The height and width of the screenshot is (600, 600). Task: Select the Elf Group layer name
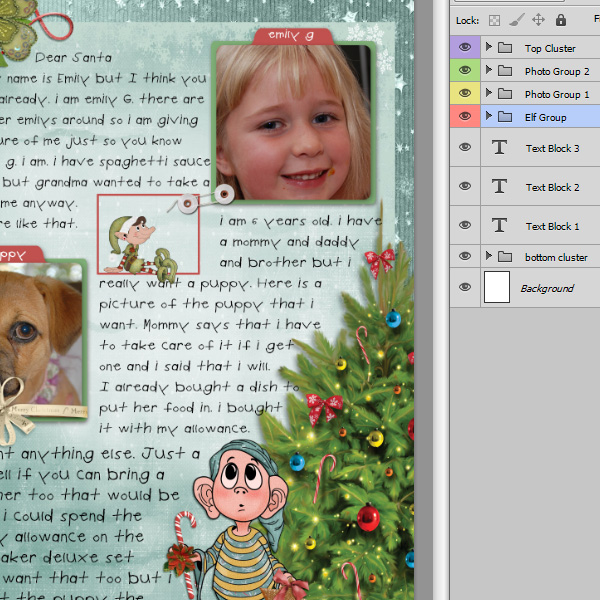click(x=545, y=117)
